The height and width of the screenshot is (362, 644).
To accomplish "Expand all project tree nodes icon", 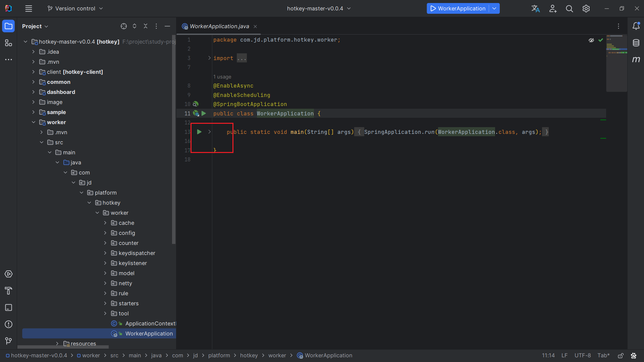I will pos(135,26).
